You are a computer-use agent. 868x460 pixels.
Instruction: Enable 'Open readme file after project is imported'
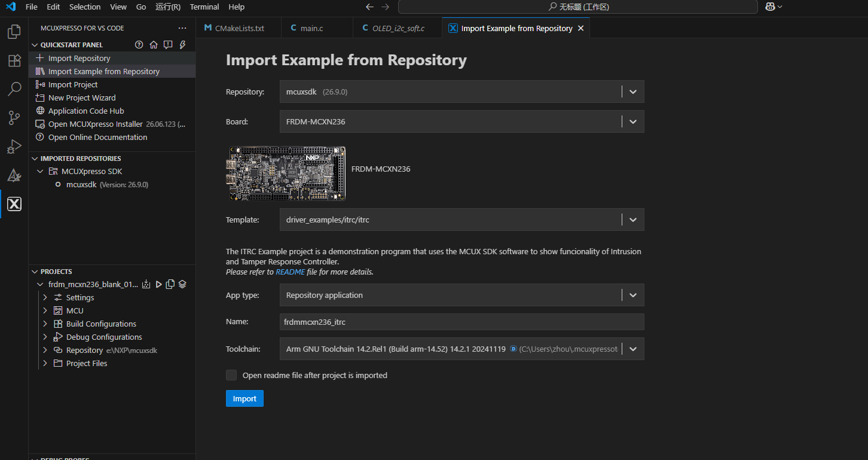(x=231, y=375)
